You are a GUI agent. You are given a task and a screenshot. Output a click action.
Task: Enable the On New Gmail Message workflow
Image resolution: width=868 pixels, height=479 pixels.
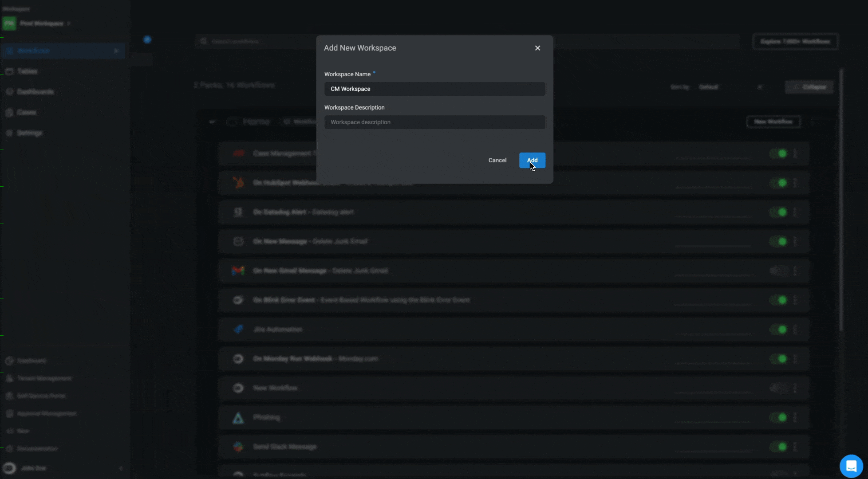tap(778, 271)
